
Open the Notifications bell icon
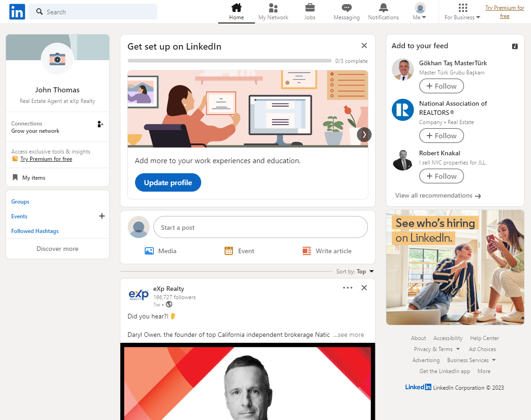click(383, 8)
